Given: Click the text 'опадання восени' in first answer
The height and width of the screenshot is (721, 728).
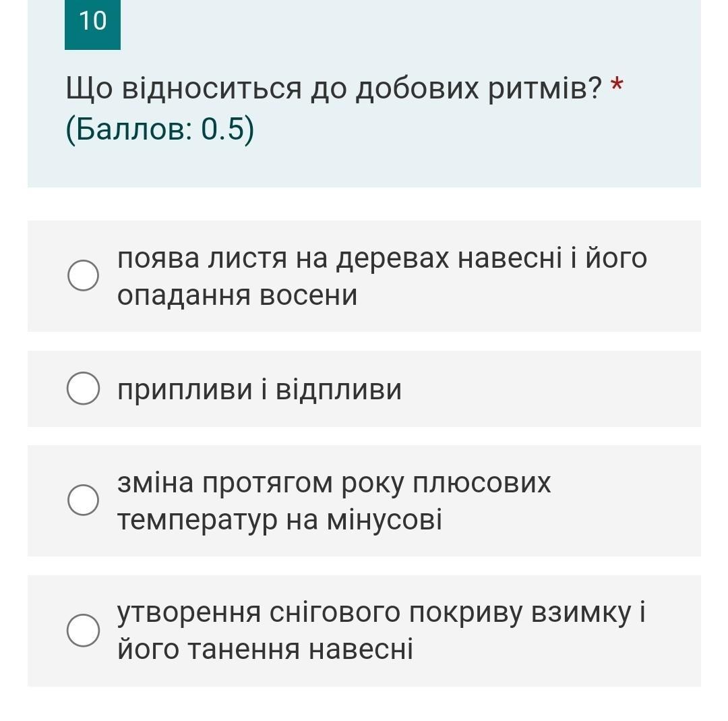Looking at the screenshot, I should pos(237,295).
